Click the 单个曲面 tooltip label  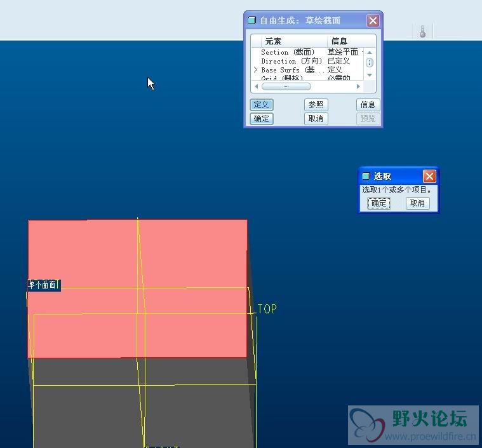[x=44, y=285]
